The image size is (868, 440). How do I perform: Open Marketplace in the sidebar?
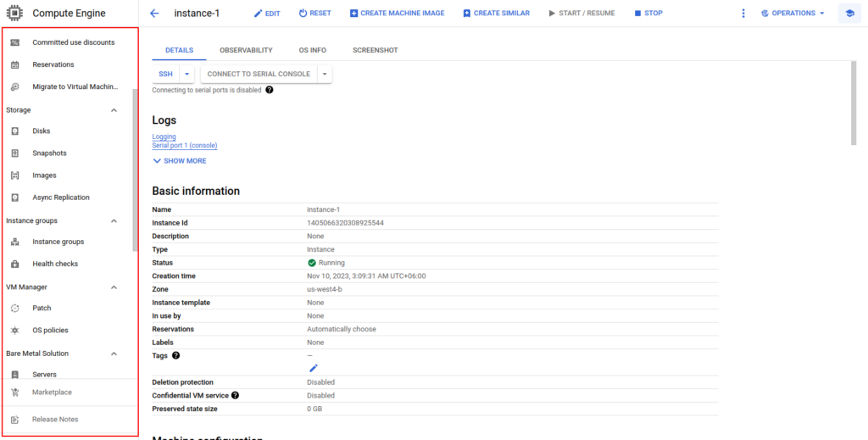point(52,392)
